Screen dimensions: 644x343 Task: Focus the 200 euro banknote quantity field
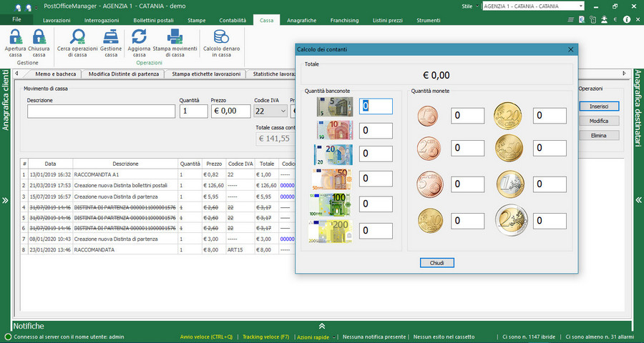376,231
